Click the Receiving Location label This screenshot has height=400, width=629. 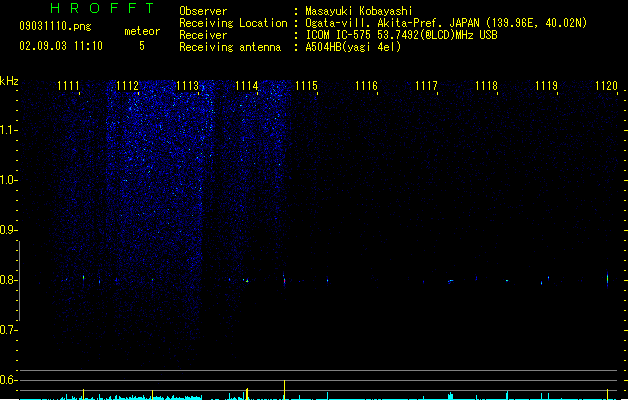[233, 23]
